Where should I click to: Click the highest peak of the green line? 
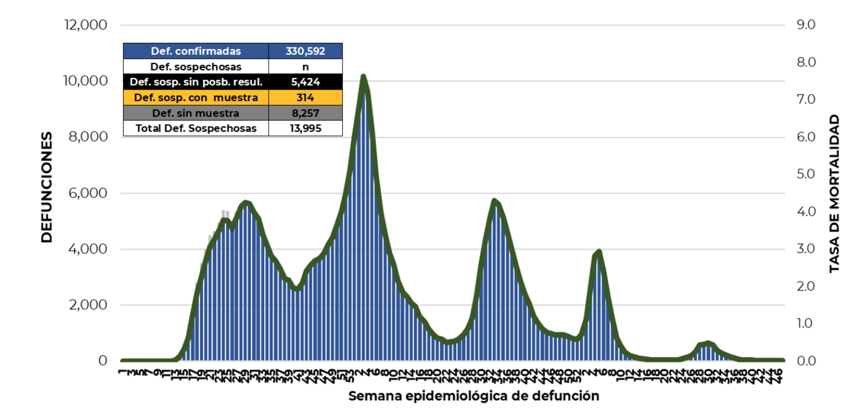point(363,76)
